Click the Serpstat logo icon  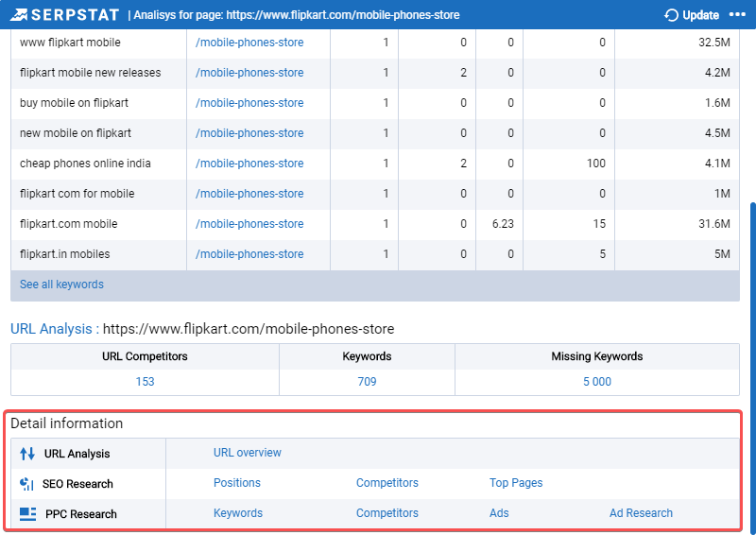(19, 15)
